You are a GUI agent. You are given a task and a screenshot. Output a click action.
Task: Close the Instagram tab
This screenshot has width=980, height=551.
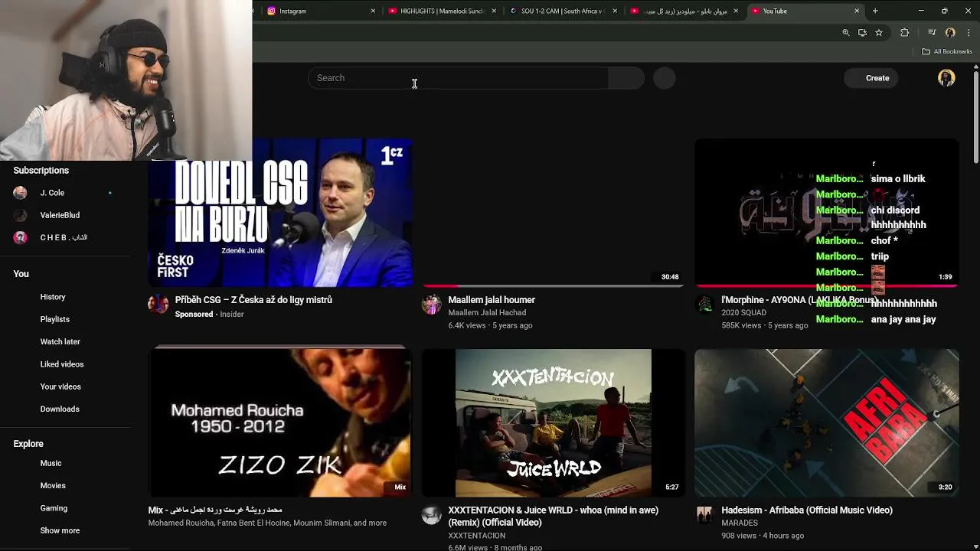(x=373, y=11)
